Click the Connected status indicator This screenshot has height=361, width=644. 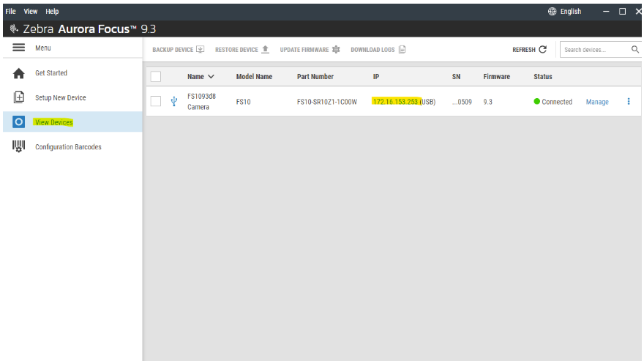[x=553, y=102]
